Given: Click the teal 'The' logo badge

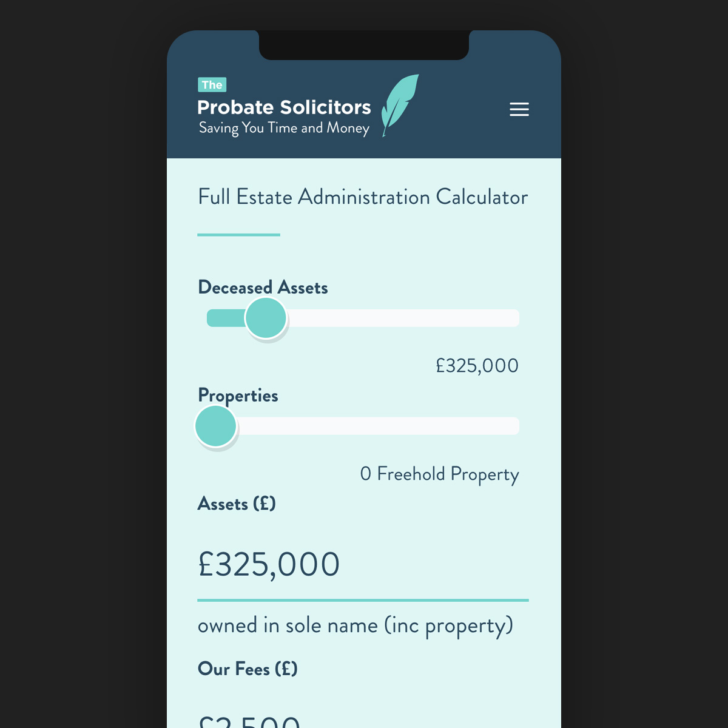Looking at the screenshot, I should (x=212, y=85).
